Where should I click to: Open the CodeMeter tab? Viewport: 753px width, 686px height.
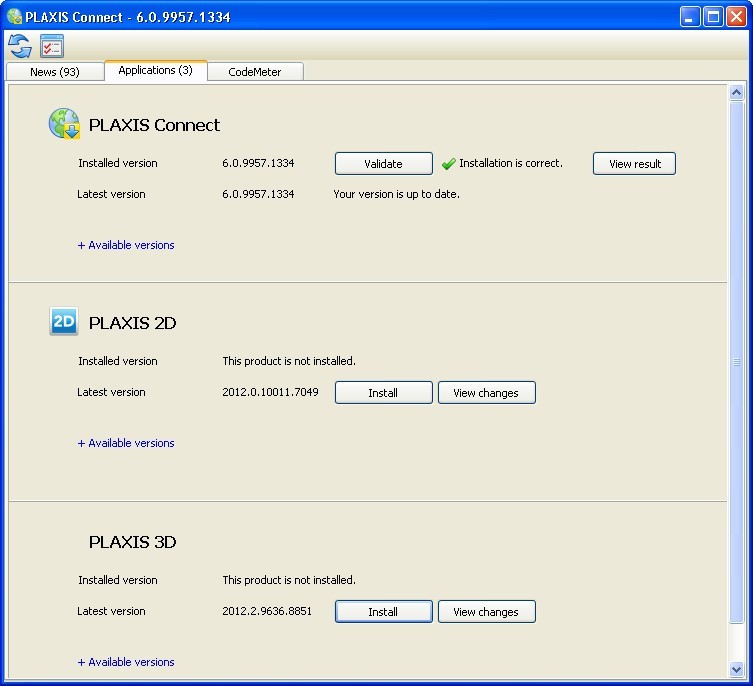tap(255, 72)
